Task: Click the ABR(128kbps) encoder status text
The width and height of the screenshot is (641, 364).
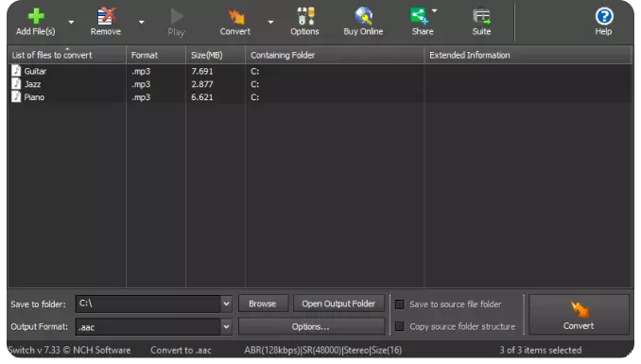Action: coord(323,350)
